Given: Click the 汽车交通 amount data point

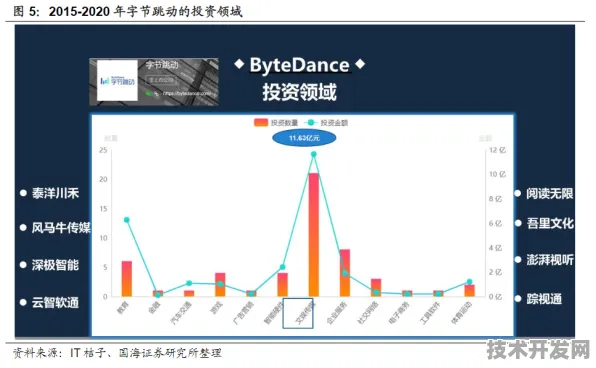Looking at the screenshot, I should pyautogui.click(x=189, y=283).
